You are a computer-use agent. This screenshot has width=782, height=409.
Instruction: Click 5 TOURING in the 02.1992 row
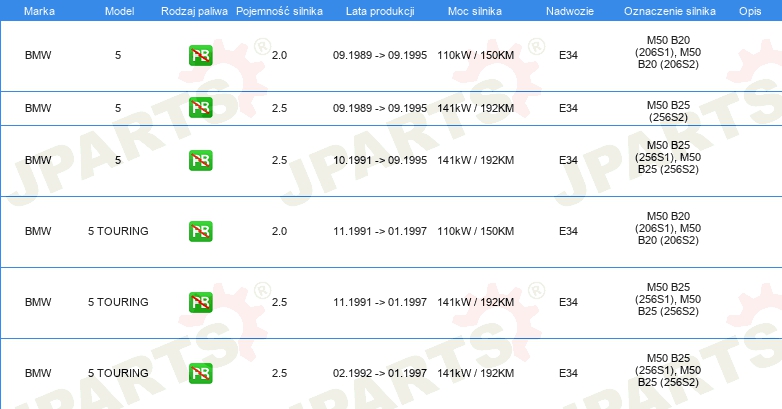(x=118, y=373)
